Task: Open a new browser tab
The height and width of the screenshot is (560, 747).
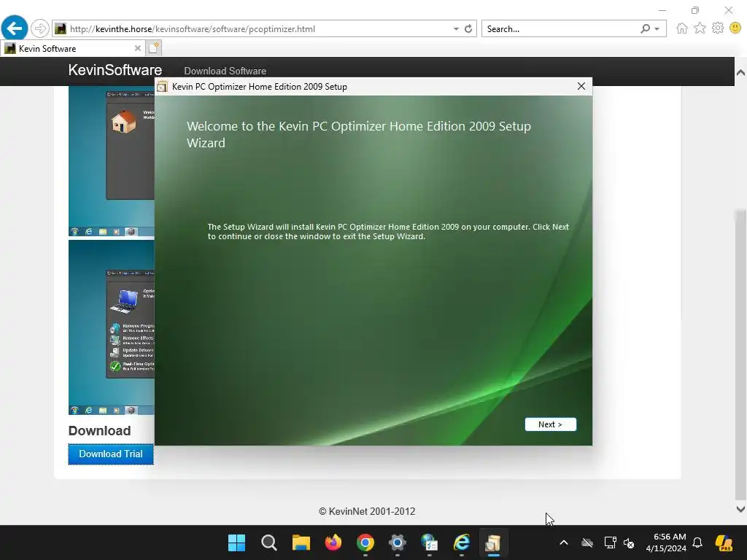Action: pyautogui.click(x=154, y=48)
